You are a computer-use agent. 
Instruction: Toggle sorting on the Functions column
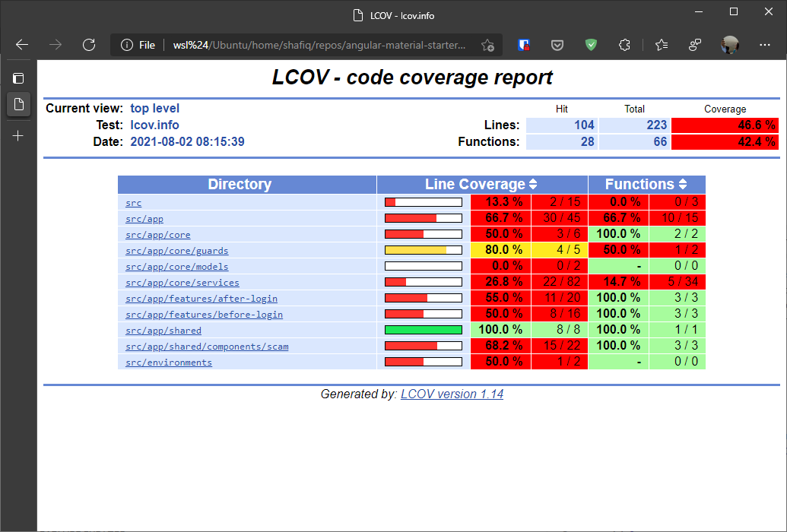tap(679, 184)
